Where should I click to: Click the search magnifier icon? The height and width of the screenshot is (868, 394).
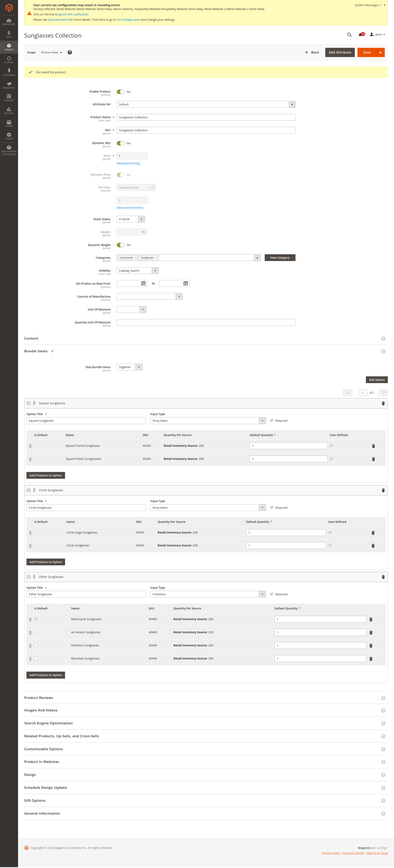[349, 35]
